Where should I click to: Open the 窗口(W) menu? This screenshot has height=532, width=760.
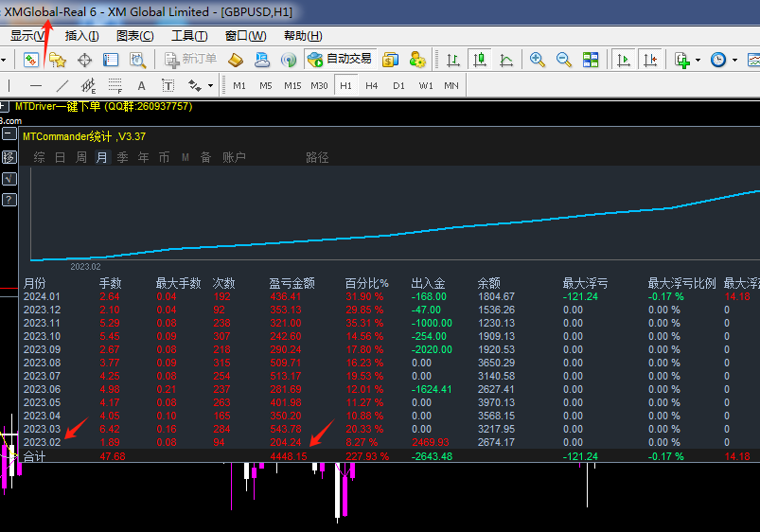[x=246, y=36]
